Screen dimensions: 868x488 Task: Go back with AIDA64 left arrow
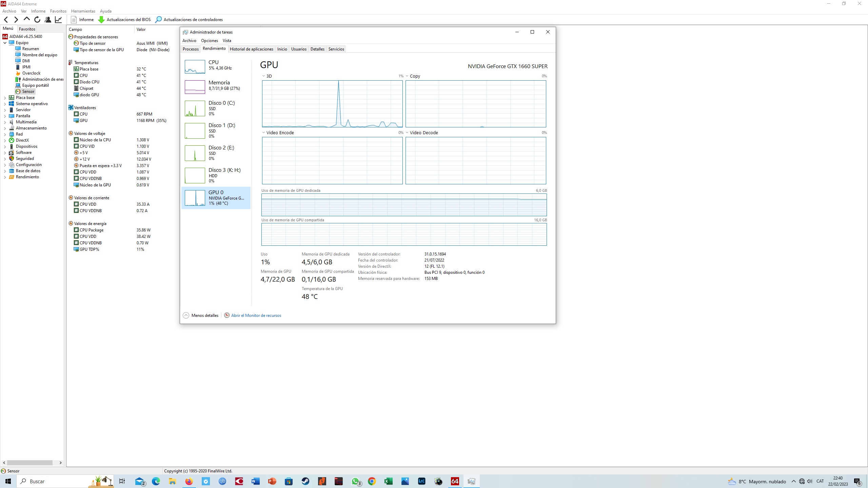[x=6, y=20]
